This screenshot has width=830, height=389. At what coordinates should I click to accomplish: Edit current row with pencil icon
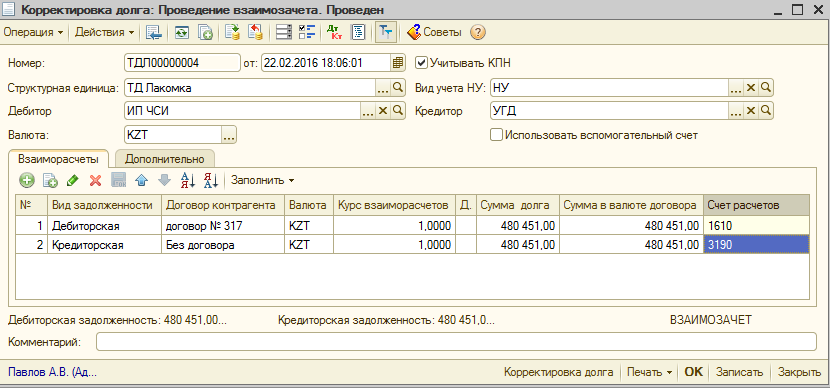tap(73, 180)
